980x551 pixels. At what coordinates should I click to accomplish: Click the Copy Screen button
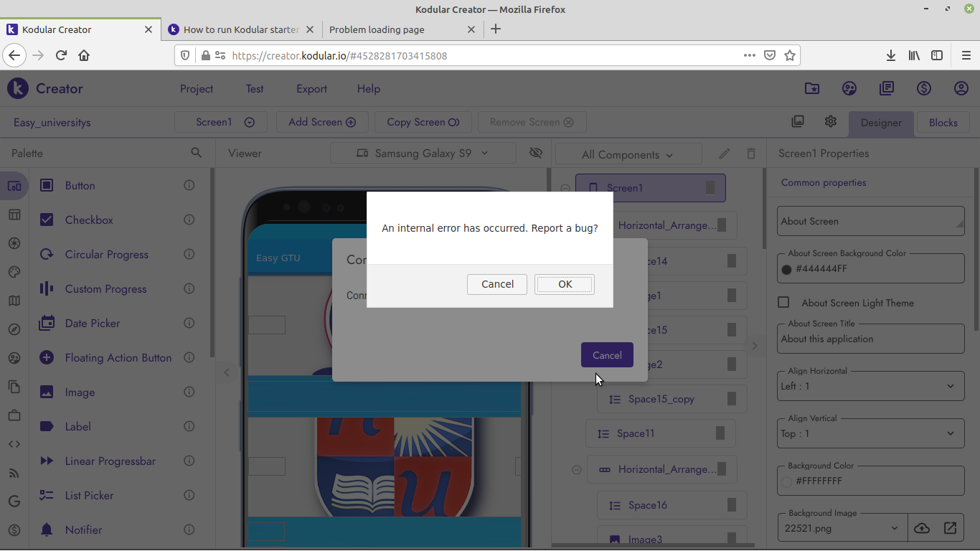(423, 122)
